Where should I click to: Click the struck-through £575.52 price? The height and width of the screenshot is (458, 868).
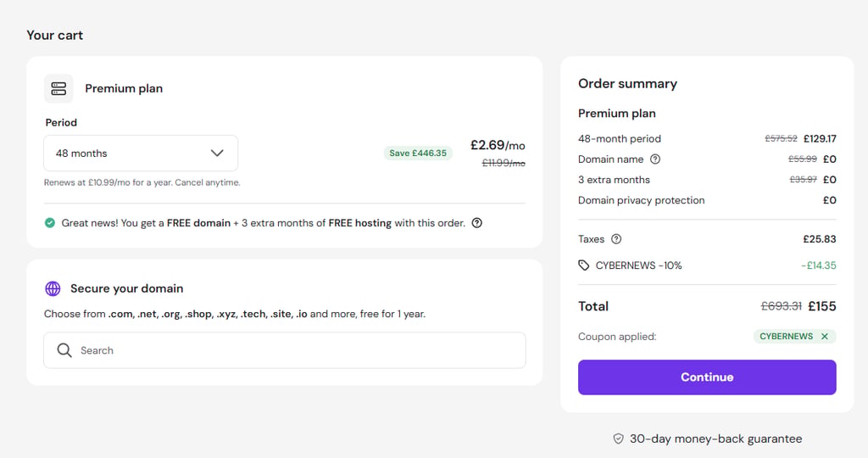pyautogui.click(x=781, y=138)
